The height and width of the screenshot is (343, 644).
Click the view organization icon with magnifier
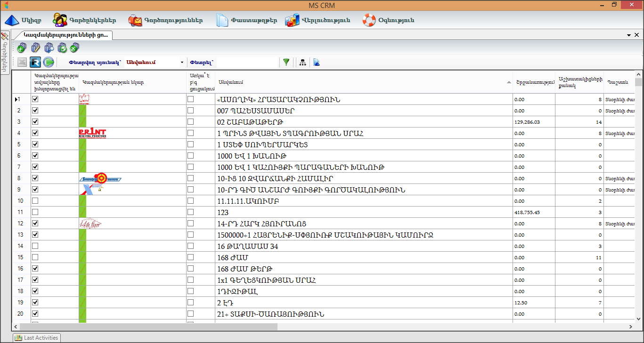(49, 48)
